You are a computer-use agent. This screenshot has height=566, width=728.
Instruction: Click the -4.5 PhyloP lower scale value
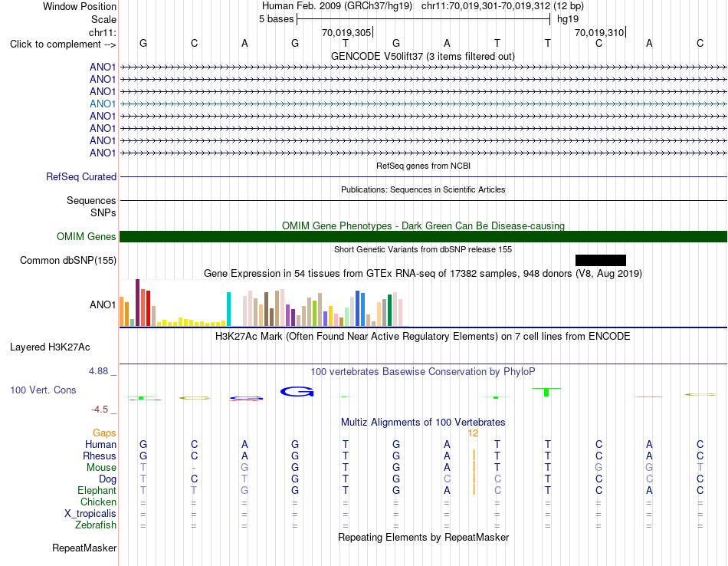(100, 410)
